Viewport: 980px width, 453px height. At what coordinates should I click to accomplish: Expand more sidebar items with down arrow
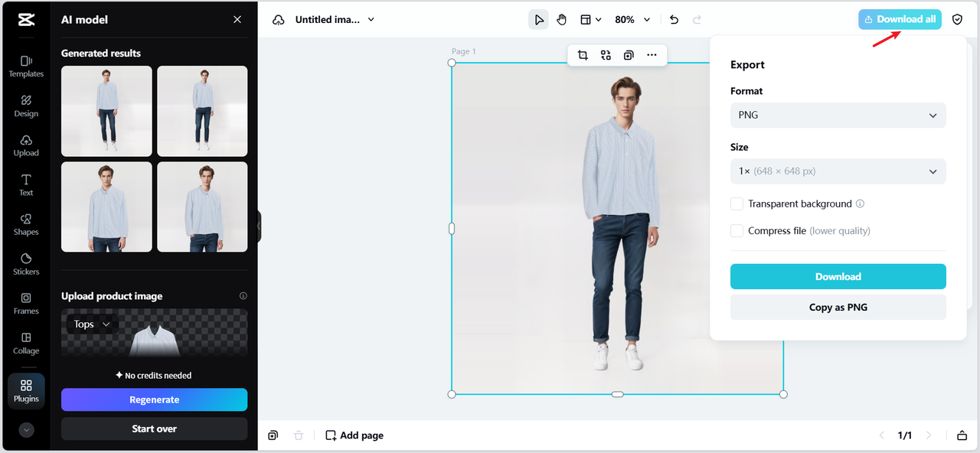pos(26,430)
